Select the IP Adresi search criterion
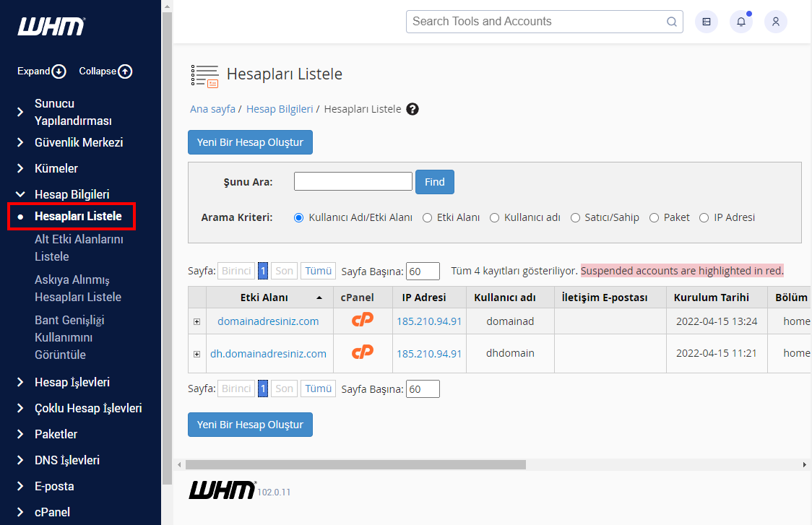This screenshot has height=525, width=812. pos(704,217)
